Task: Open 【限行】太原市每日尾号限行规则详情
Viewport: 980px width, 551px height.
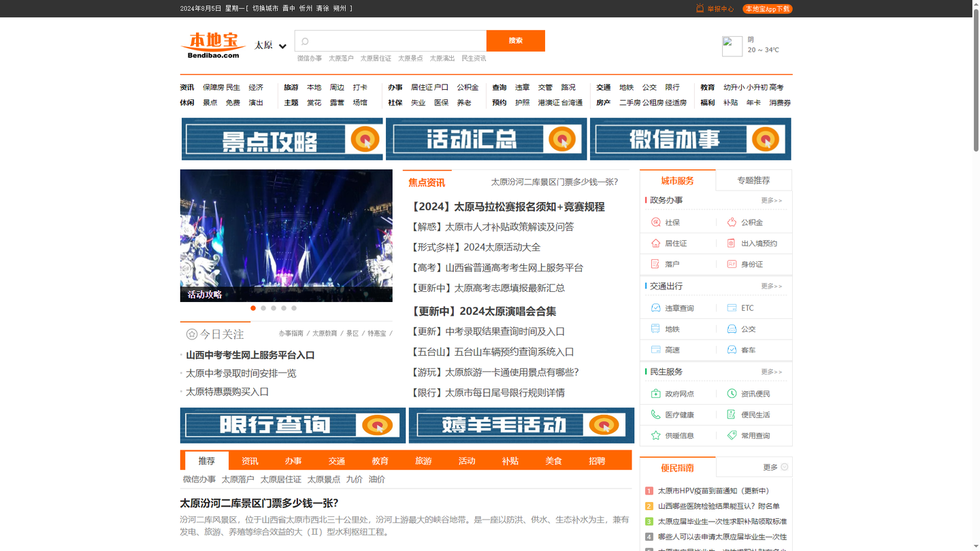Action: coord(487,393)
